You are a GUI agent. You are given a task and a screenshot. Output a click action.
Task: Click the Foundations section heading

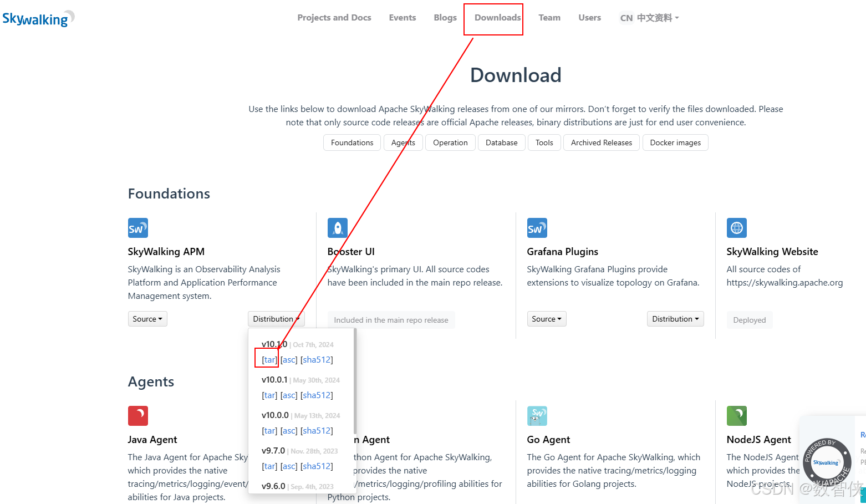pos(169,194)
